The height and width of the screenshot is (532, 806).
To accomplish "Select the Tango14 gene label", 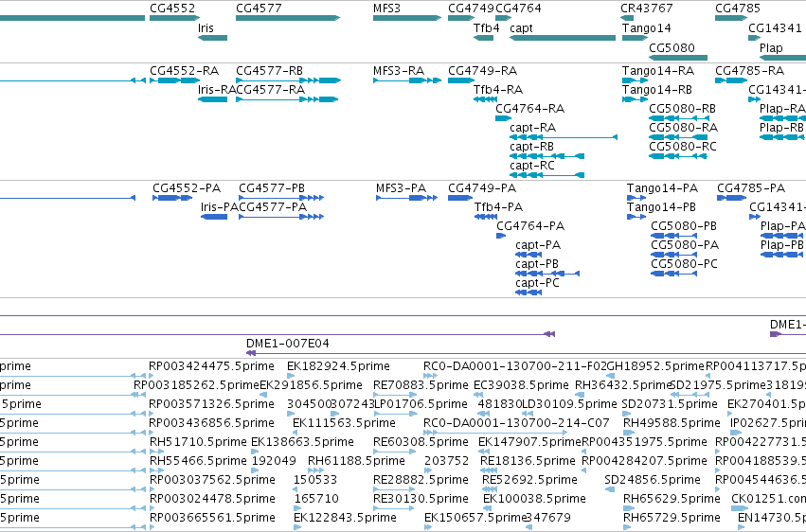I will 647,27.
